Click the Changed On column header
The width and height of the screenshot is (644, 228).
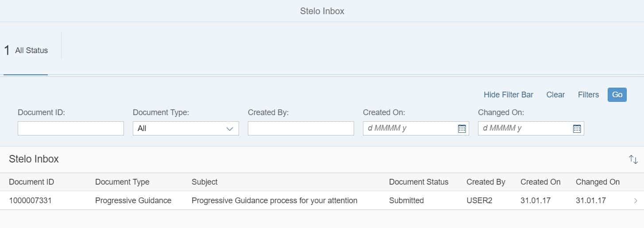click(x=598, y=182)
